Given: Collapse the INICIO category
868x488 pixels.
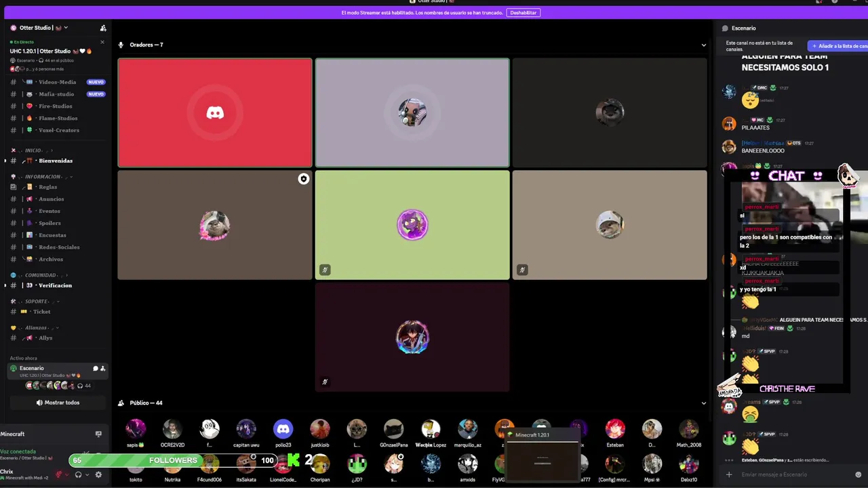Looking at the screenshot, I should [33, 150].
